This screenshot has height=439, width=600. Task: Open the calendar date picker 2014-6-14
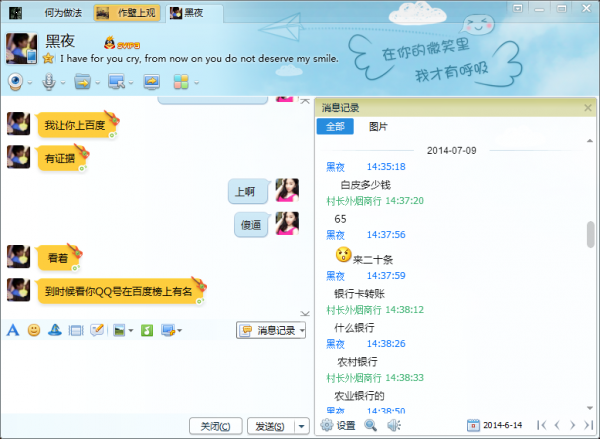(494, 425)
